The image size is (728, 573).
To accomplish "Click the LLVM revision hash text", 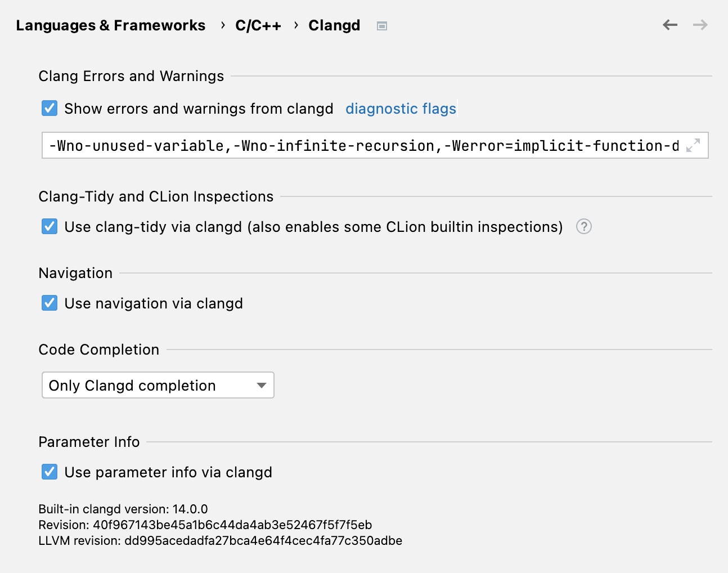I will point(220,540).
